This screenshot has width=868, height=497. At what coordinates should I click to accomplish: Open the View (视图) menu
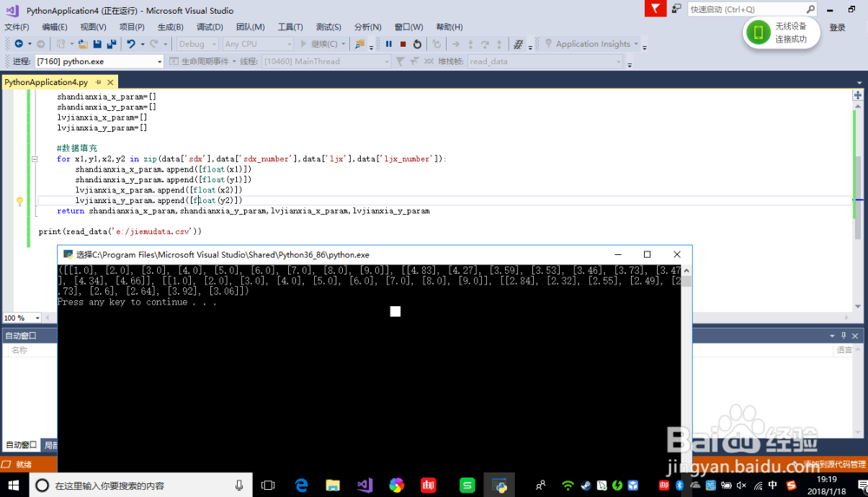coord(93,27)
